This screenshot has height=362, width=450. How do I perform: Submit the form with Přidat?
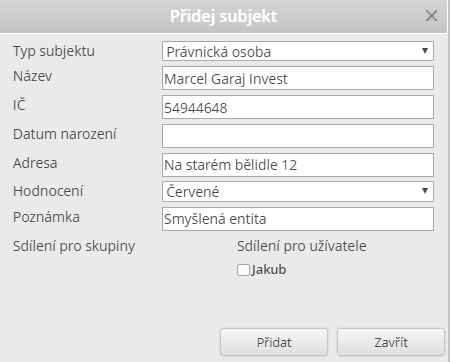[x=274, y=342]
